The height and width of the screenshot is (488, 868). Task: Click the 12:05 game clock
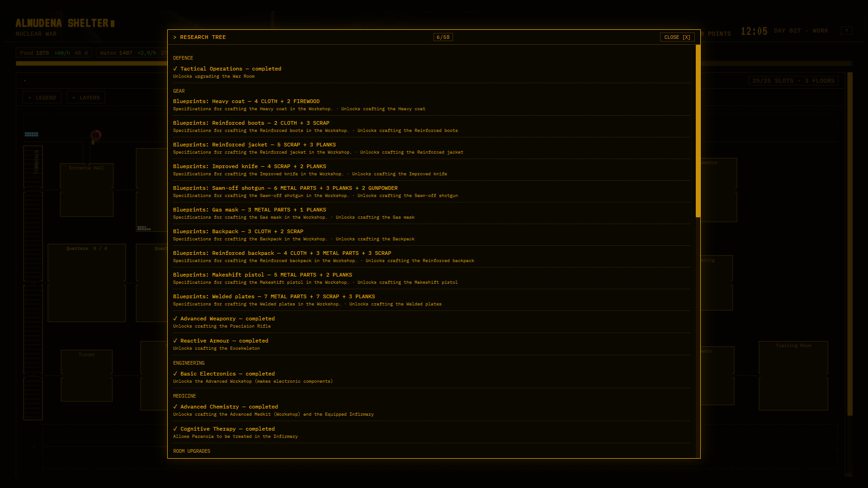click(x=754, y=31)
